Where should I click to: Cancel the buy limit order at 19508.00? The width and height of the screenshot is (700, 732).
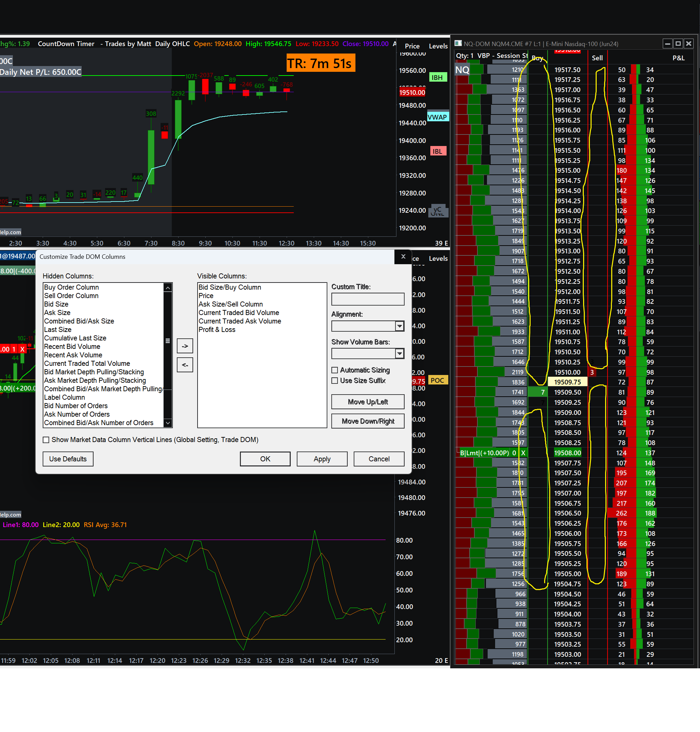(x=523, y=453)
